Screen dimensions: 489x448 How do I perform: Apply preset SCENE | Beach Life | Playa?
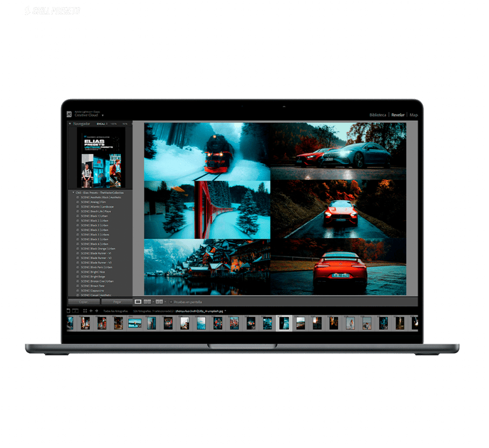tap(96, 212)
